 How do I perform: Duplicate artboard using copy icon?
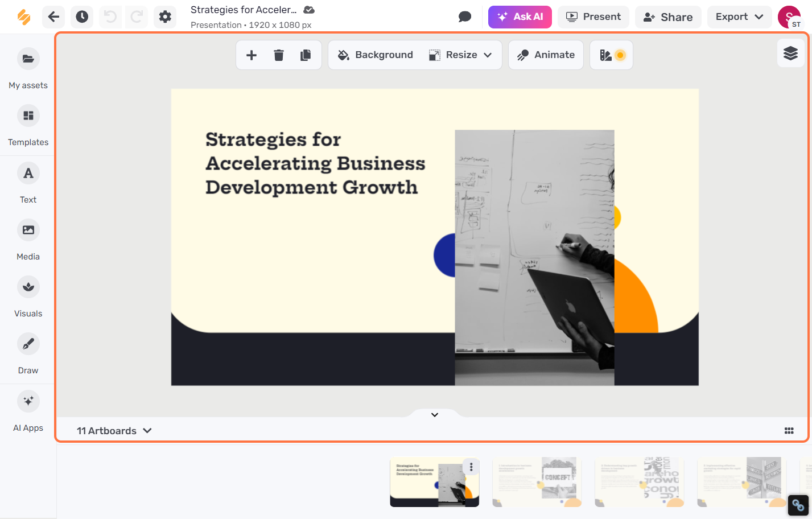(306, 55)
